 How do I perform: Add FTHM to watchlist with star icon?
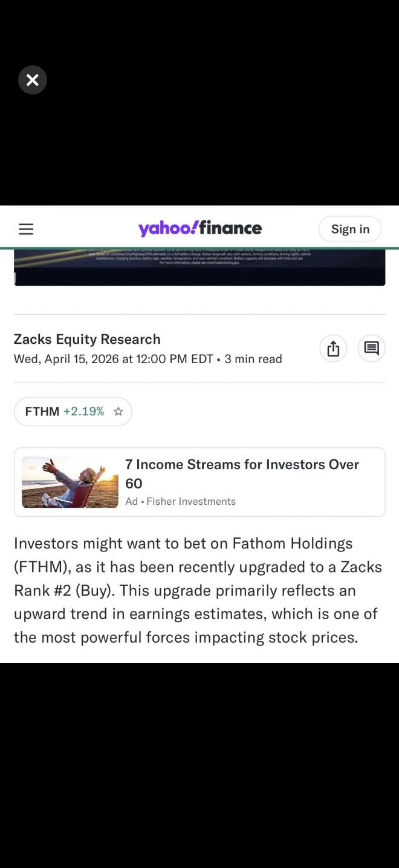[x=118, y=412]
